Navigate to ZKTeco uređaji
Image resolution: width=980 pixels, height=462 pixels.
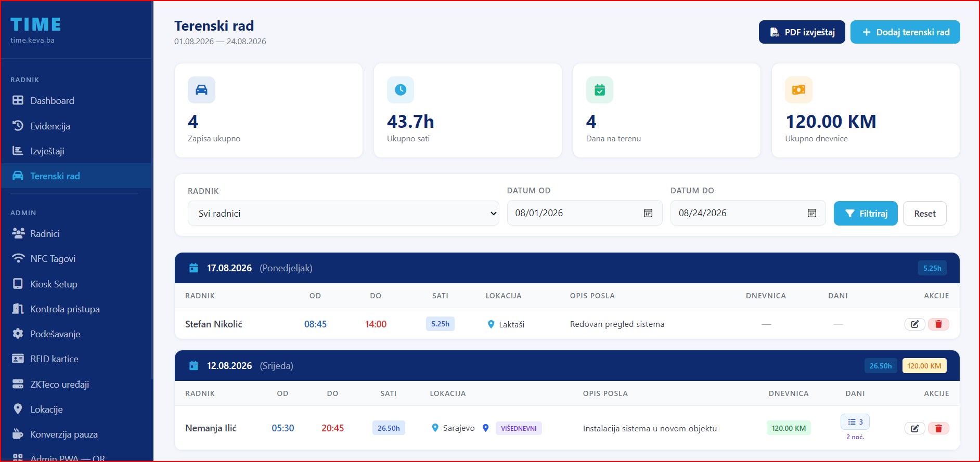76,384
